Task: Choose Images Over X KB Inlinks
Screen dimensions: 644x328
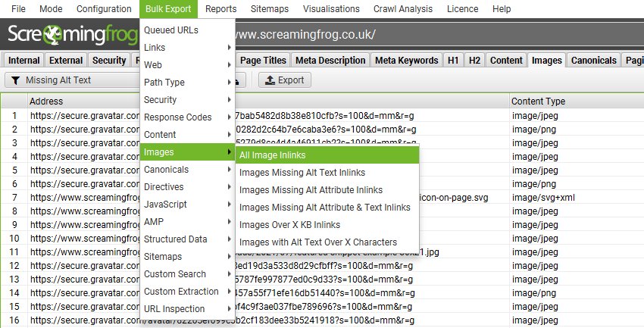Action: click(x=327, y=225)
